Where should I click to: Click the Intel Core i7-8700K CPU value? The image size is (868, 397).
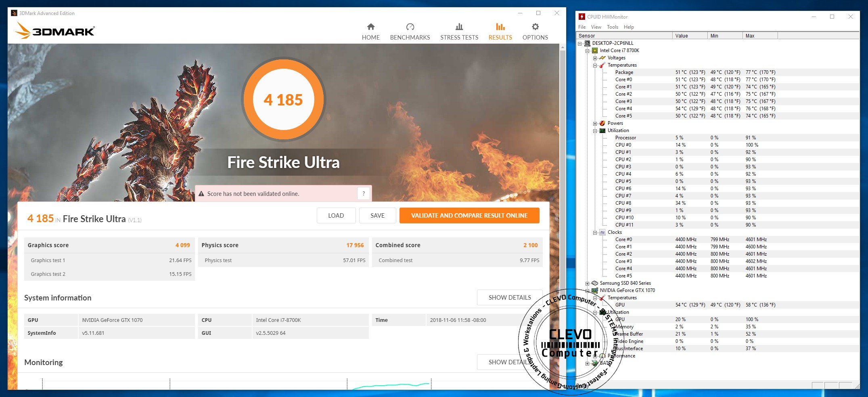coord(278,320)
